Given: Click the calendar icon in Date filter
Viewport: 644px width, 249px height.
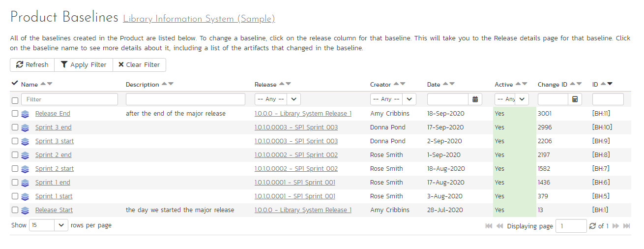Looking at the screenshot, I should (475, 99).
